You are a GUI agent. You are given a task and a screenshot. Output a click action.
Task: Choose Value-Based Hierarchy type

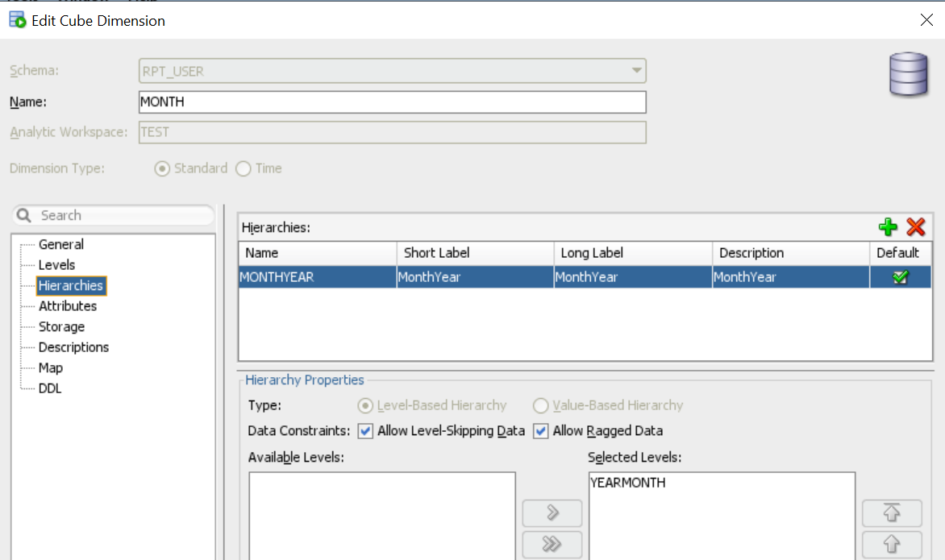[x=540, y=406]
